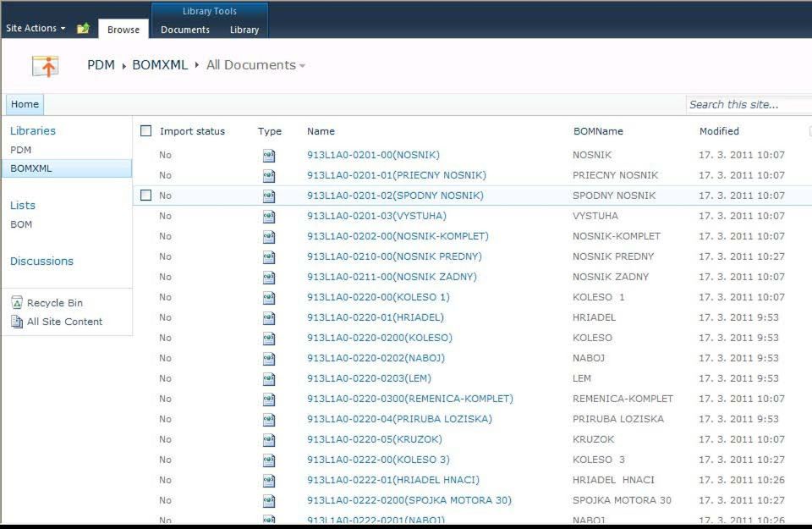Click file type icon for LEM row
The width and height of the screenshot is (812, 529).
(x=269, y=378)
